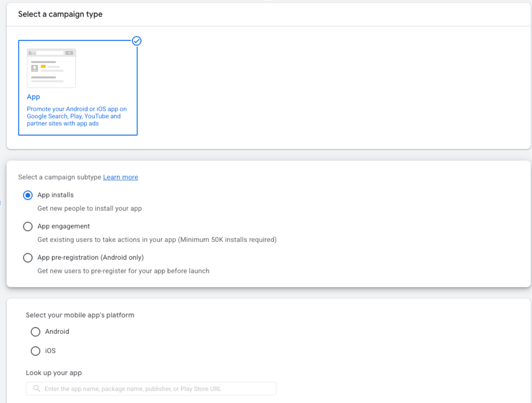This screenshot has height=403, width=532.
Task: Open the Learn more link
Action: (120, 177)
